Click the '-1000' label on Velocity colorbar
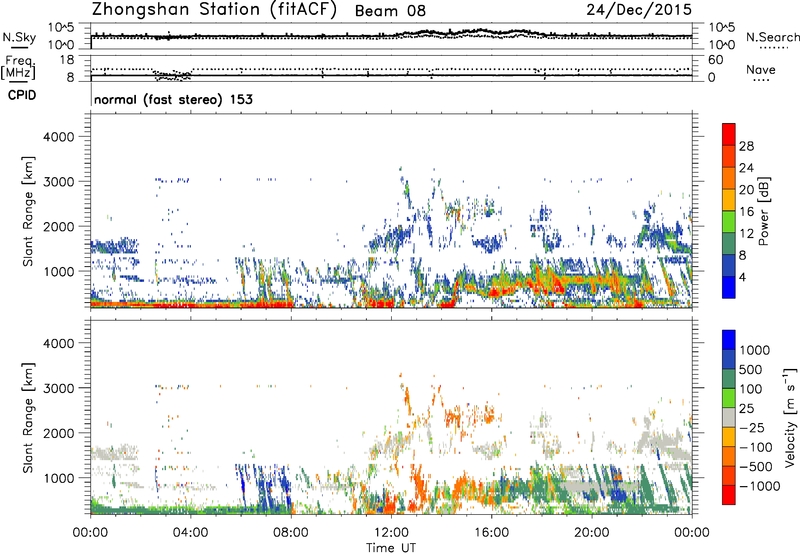The width and height of the screenshot is (800, 554). 760,486
